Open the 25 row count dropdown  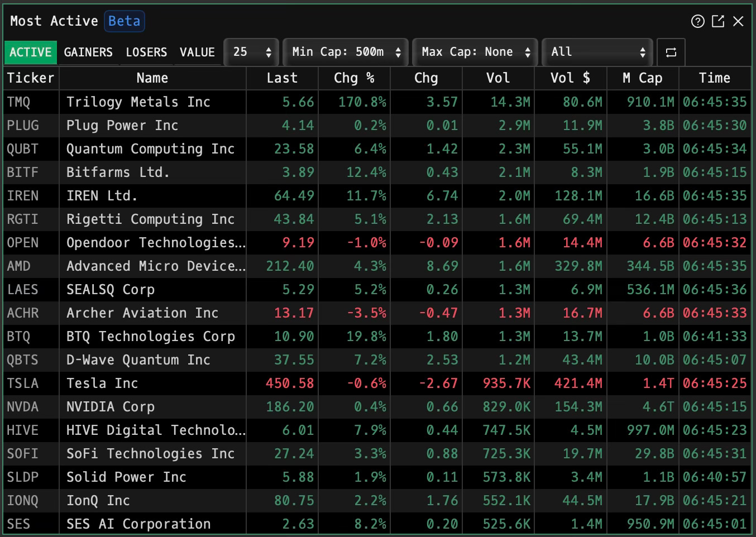pyautogui.click(x=252, y=52)
